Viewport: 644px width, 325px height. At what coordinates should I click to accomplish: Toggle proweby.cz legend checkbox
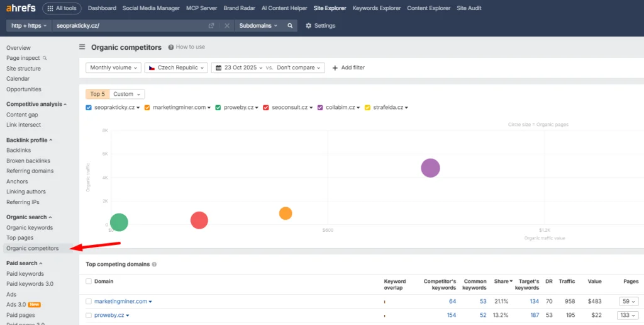[218, 108]
